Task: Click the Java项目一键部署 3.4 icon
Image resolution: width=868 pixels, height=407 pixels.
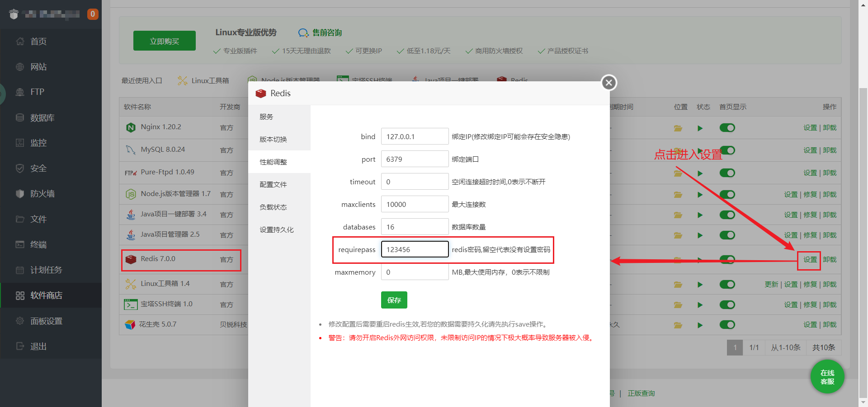Action: (x=131, y=215)
